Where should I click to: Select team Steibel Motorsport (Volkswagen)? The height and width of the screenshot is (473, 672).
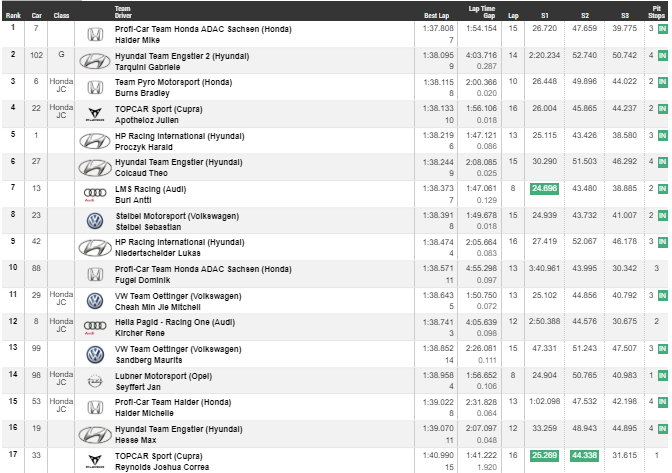[177, 216]
